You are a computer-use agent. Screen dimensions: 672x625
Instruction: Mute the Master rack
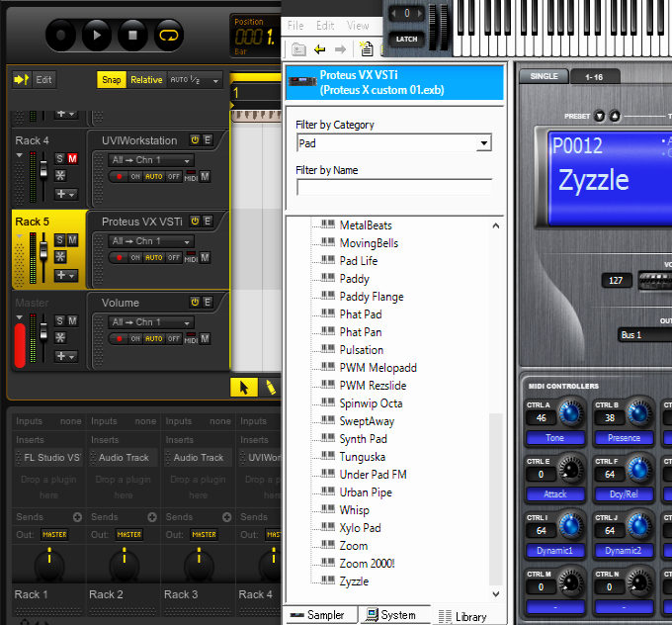point(72,320)
